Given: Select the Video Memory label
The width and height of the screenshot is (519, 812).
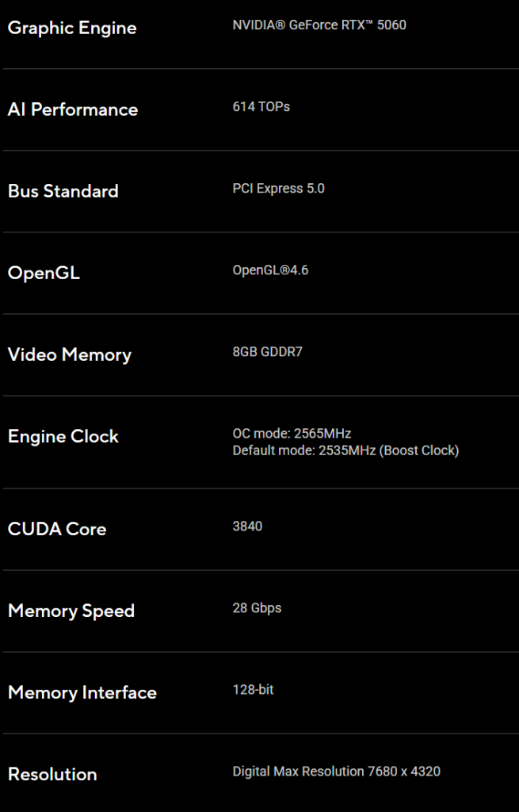Looking at the screenshot, I should pos(70,354).
